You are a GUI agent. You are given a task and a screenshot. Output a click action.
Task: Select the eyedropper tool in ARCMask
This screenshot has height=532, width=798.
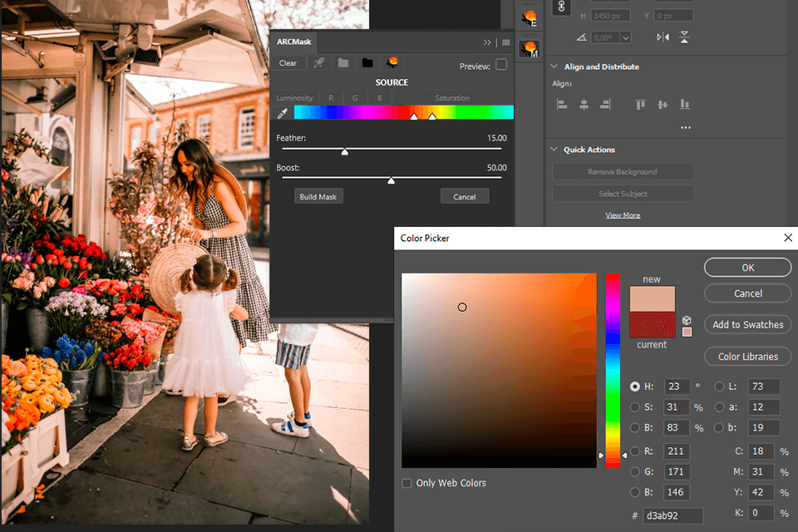pyautogui.click(x=283, y=113)
